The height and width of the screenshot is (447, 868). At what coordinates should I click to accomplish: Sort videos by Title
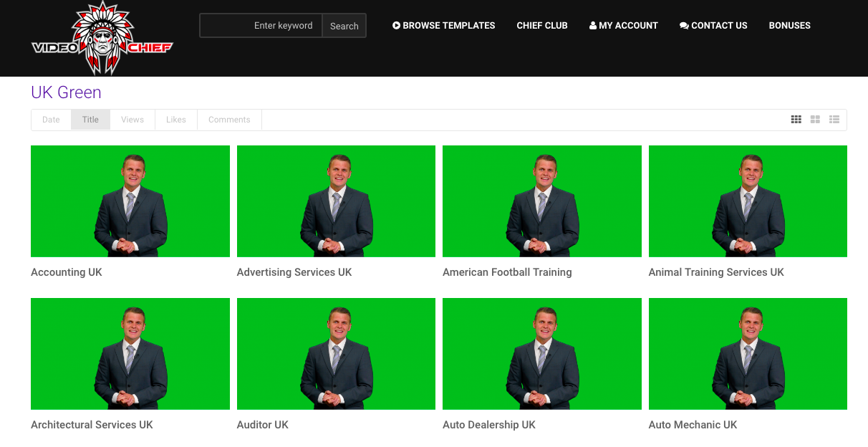tap(90, 120)
